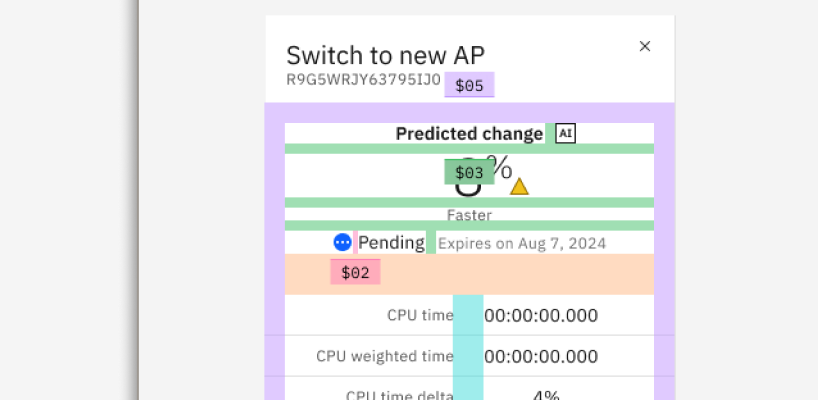Image resolution: width=818 pixels, height=400 pixels.
Task: Click the purple $05 tag
Action: click(x=469, y=86)
